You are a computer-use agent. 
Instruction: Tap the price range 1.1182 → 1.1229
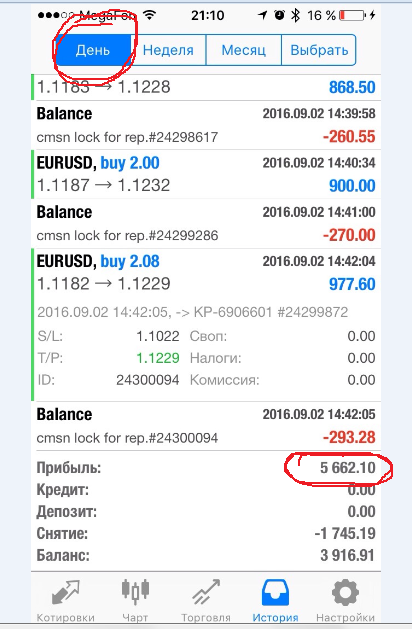[x=104, y=284]
